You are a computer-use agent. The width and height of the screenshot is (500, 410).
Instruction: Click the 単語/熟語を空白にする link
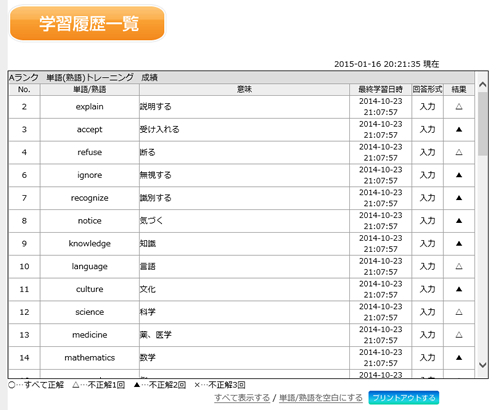[x=321, y=398]
